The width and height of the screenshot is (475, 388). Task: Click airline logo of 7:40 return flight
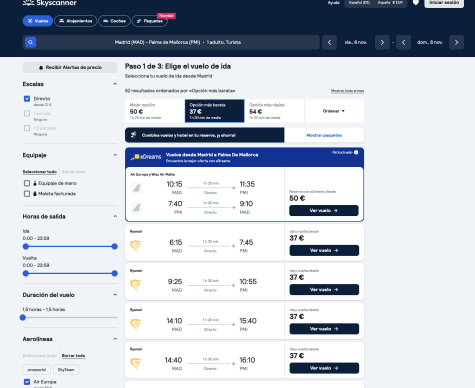pos(136,207)
